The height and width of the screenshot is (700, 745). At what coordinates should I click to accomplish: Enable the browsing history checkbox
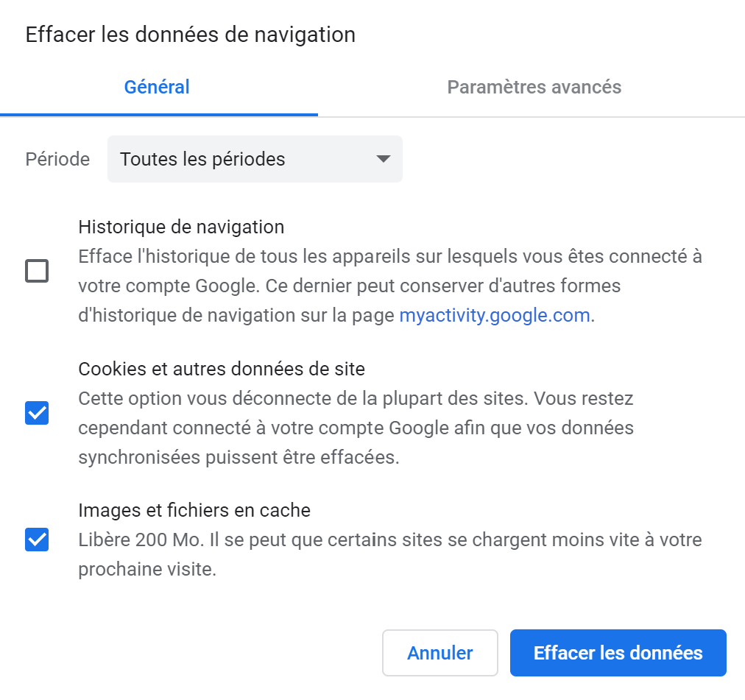[36, 271]
